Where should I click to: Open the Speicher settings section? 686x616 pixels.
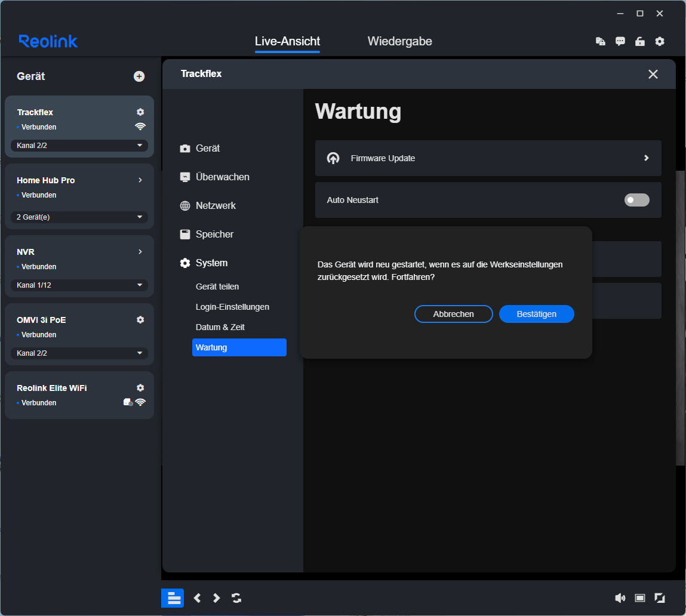207,234
